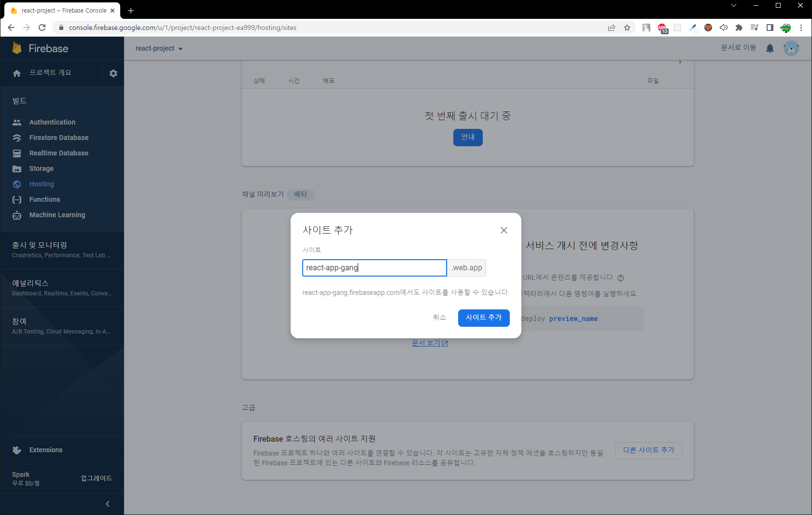Click the 프로젝트 개요 link

50,72
